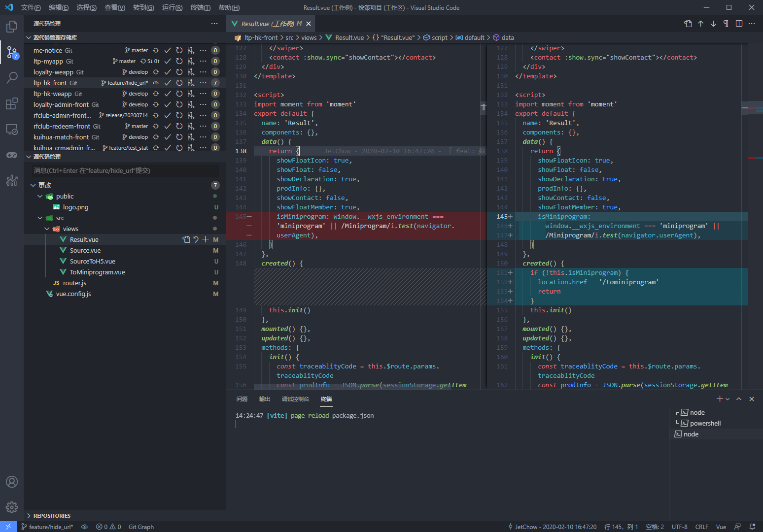
Task: Open the Search view in activity bar
Action: tap(12, 78)
